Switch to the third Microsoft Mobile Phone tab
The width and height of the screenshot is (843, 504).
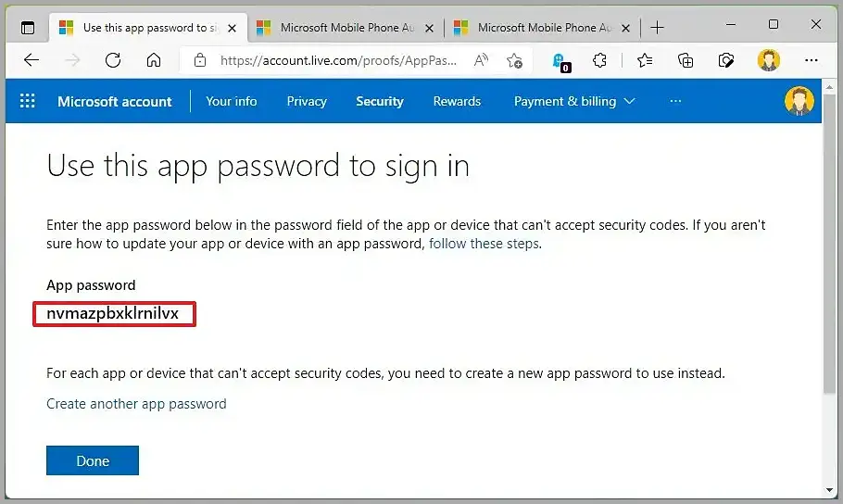(543, 28)
